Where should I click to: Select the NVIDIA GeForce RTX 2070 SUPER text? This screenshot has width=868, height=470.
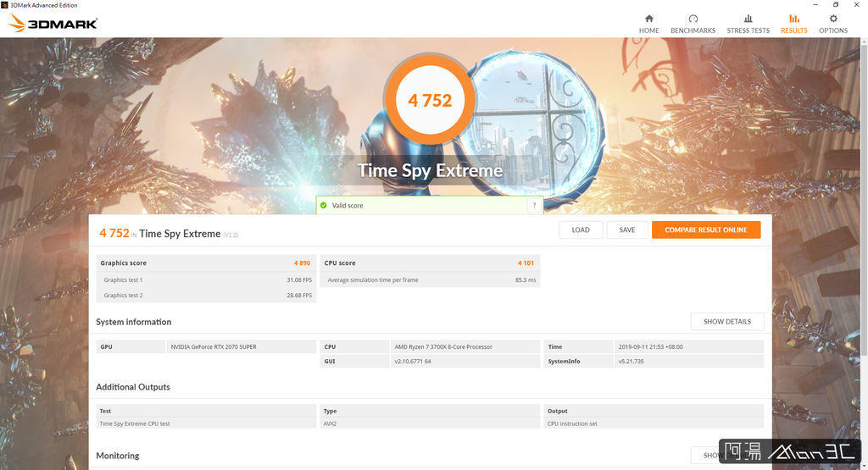tap(214, 346)
